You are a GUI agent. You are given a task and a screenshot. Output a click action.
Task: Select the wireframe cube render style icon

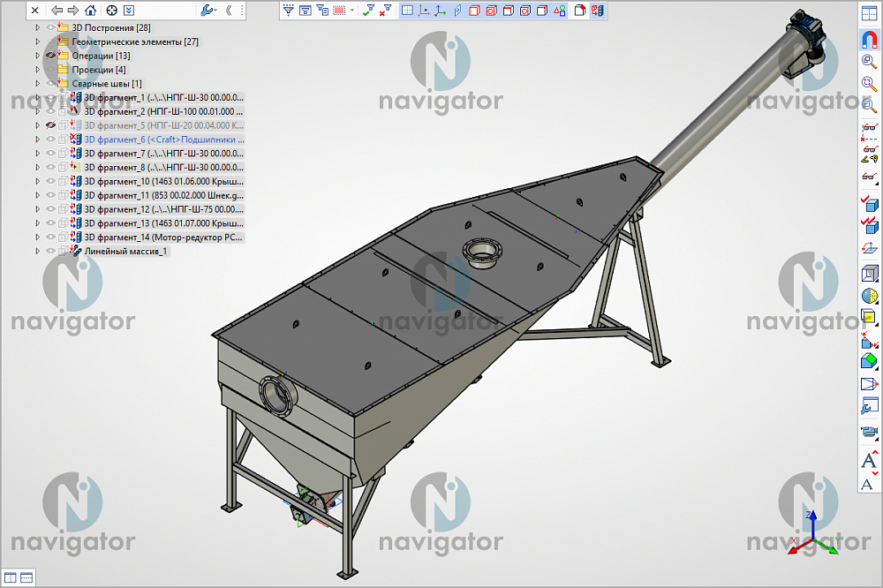point(870,274)
